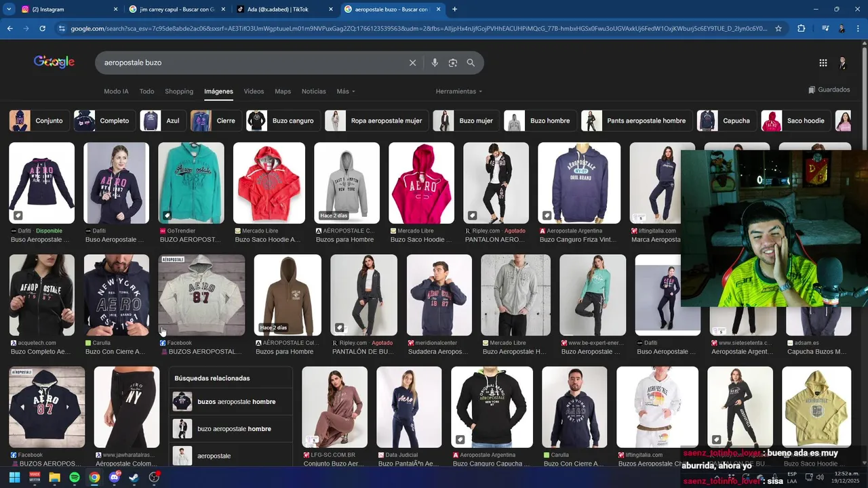Select the Ropa aeropostale mujer chip
Image resolution: width=868 pixels, height=488 pixels.
click(x=376, y=121)
